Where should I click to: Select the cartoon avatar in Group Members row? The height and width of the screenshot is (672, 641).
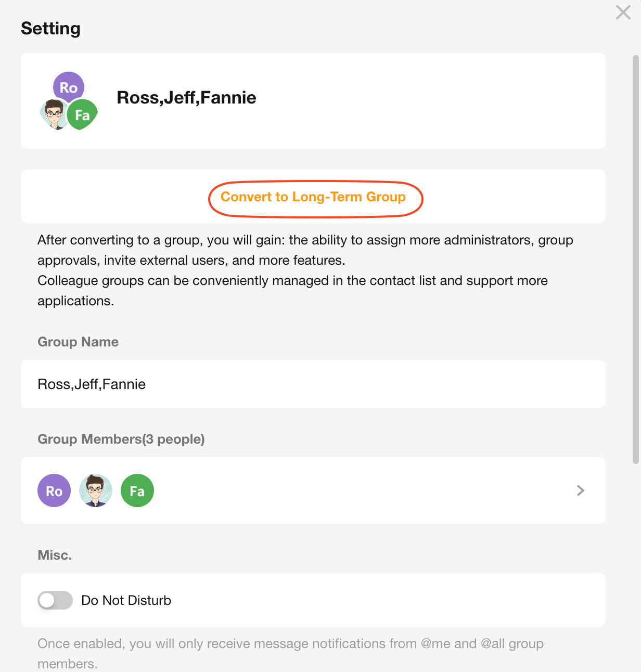click(96, 490)
